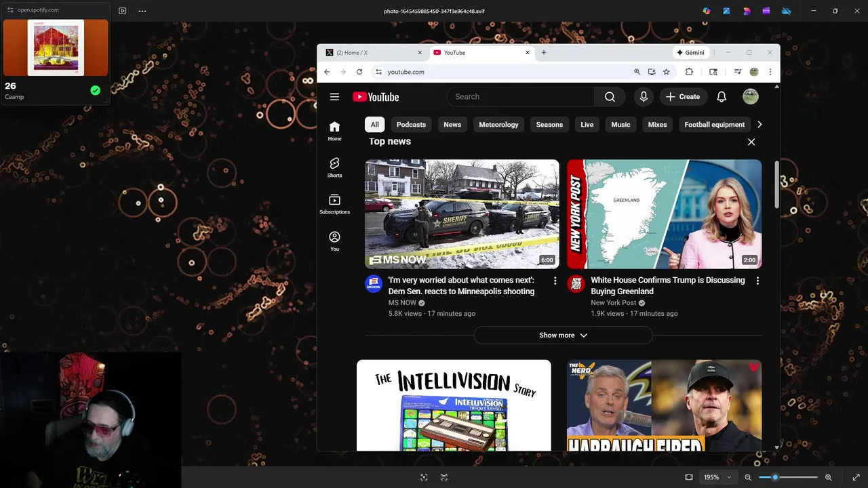The image size is (868, 488).
Task: Open Subscriptions in YouTube sidebar
Action: pos(334,204)
